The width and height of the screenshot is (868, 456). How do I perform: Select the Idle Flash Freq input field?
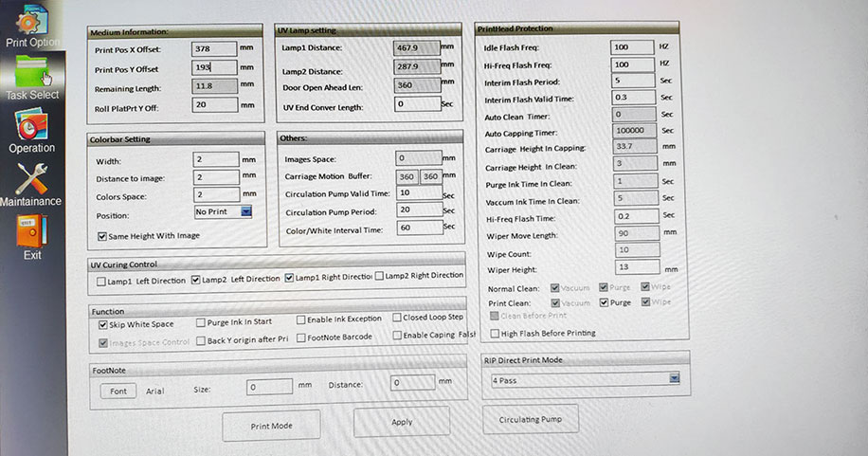(632, 46)
